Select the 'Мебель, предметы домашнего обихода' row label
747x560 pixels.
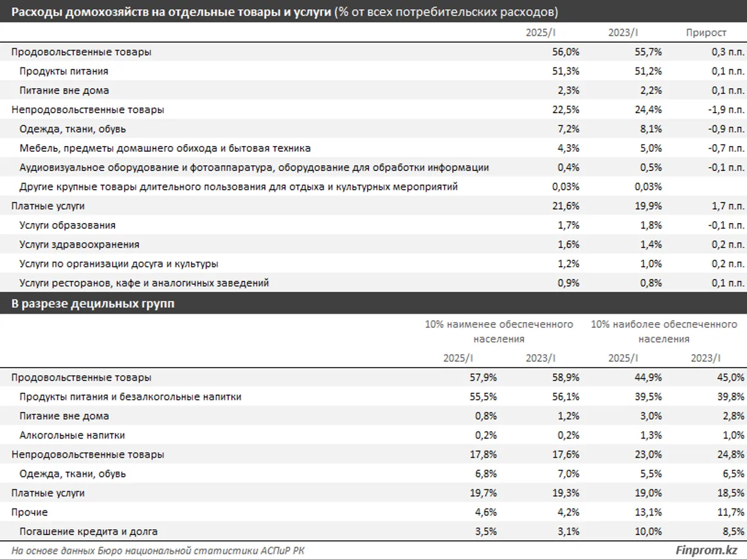click(165, 149)
